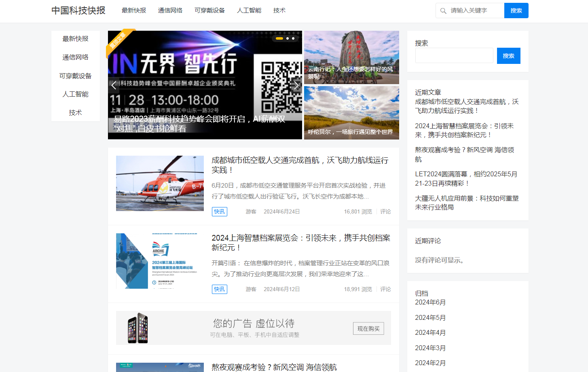Screen dimensions: 588x372
Task: Open recent post 成都城市低空载人交通 in sidebar
Action: click(467, 106)
